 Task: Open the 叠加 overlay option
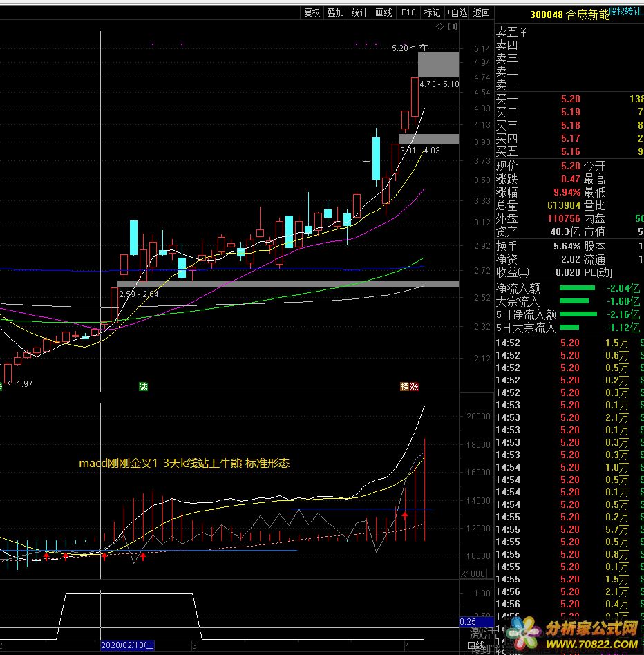[335, 12]
